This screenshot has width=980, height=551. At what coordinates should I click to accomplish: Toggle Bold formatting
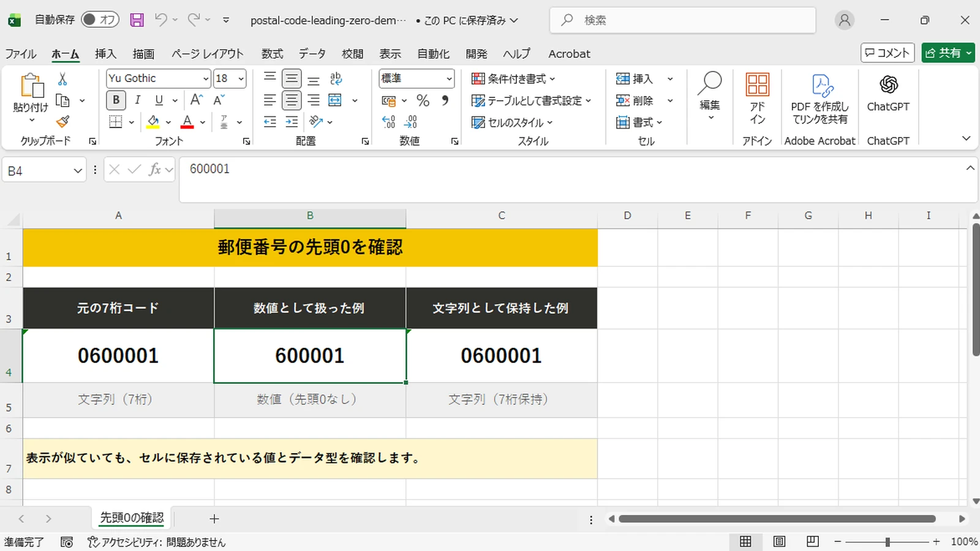(x=116, y=100)
